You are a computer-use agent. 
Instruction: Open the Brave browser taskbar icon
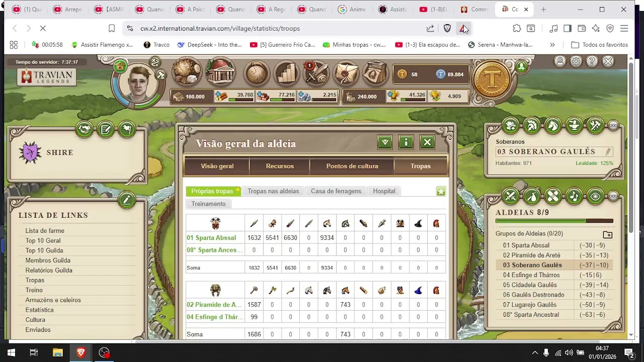(80, 352)
